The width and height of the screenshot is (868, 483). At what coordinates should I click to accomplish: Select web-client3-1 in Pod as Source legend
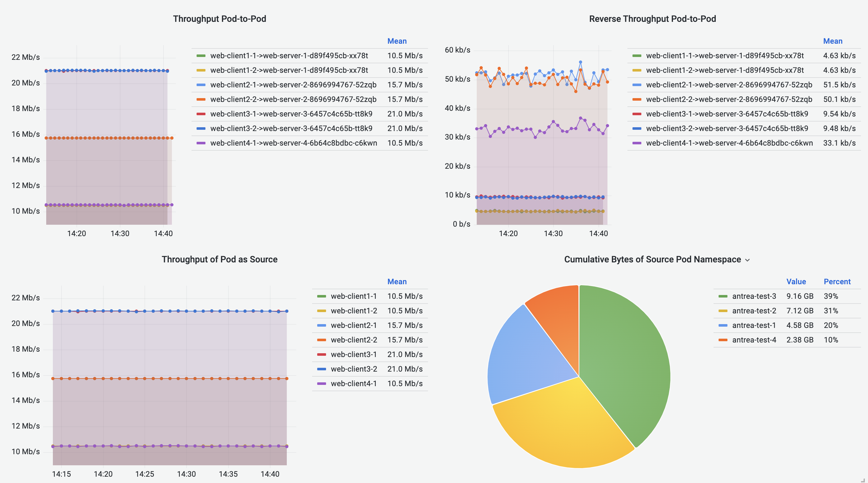coord(354,354)
